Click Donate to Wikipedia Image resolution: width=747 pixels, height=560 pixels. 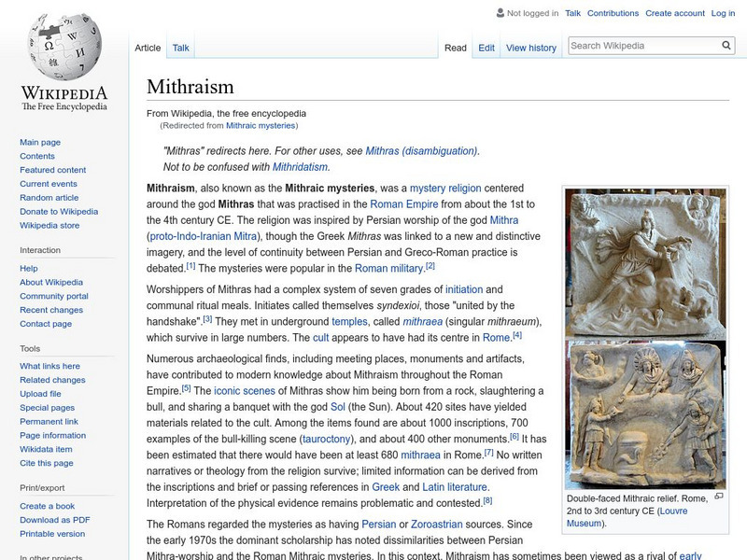[59, 211]
